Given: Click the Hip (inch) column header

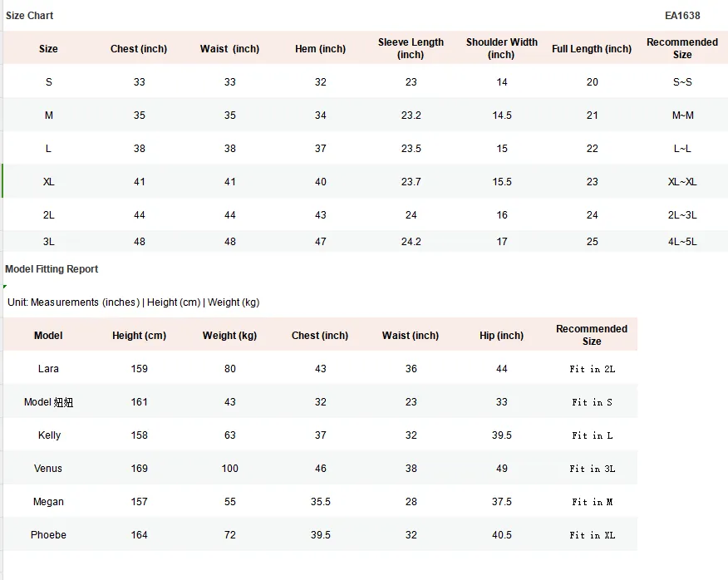Looking at the screenshot, I should point(501,335).
